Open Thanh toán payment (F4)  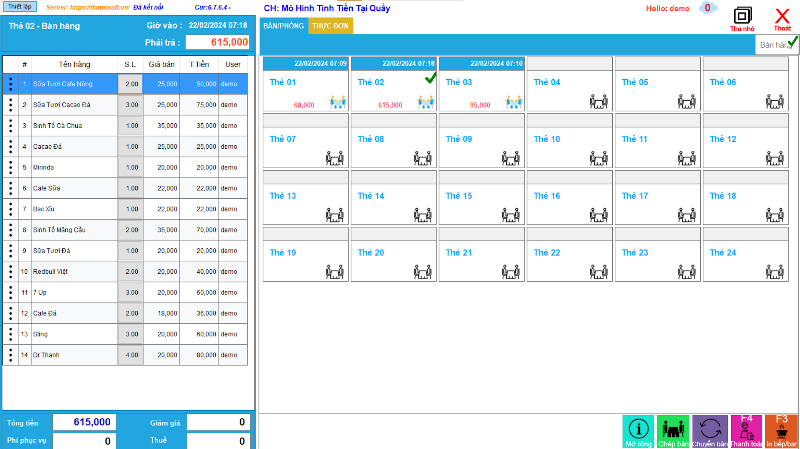(x=746, y=430)
